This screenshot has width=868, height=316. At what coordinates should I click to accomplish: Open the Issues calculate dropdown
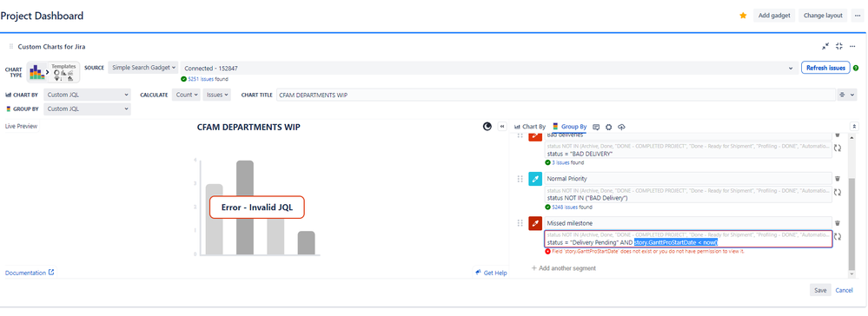click(x=216, y=95)
